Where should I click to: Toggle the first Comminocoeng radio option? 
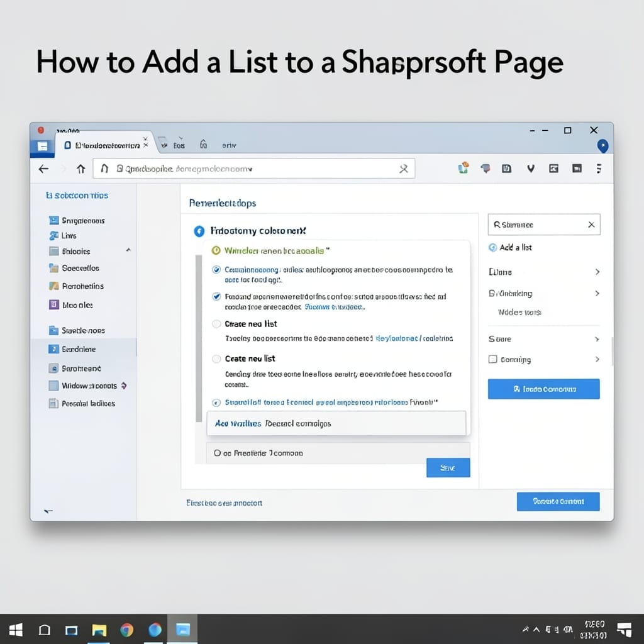[x=216, y=270]
